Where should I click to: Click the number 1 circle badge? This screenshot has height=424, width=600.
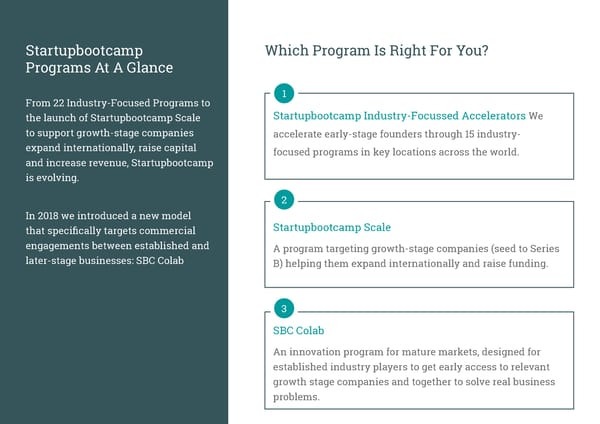click(x=285, y=94)
